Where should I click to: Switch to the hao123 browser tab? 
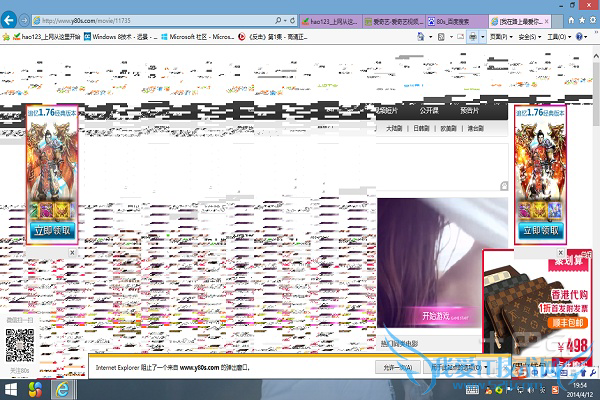click(x=332, y=20)
